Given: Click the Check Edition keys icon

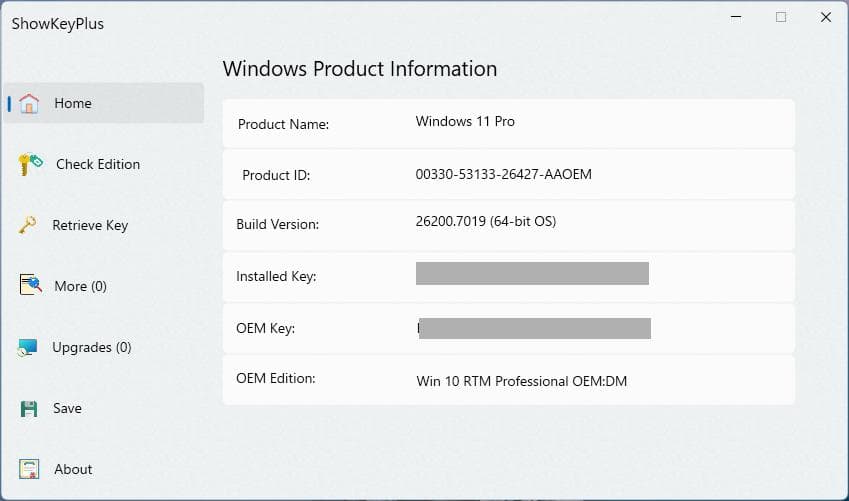Looking at the screenshot, I should click(30, 164).
